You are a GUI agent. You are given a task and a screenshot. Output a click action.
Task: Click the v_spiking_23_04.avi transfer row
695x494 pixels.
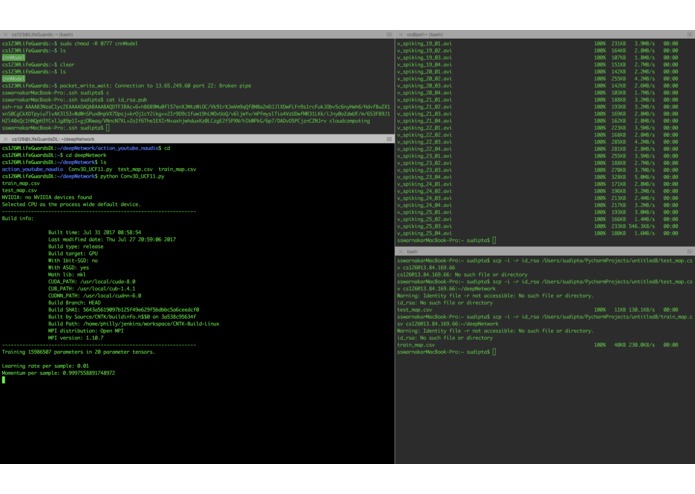pyautogui.click(x=538, y=177)
